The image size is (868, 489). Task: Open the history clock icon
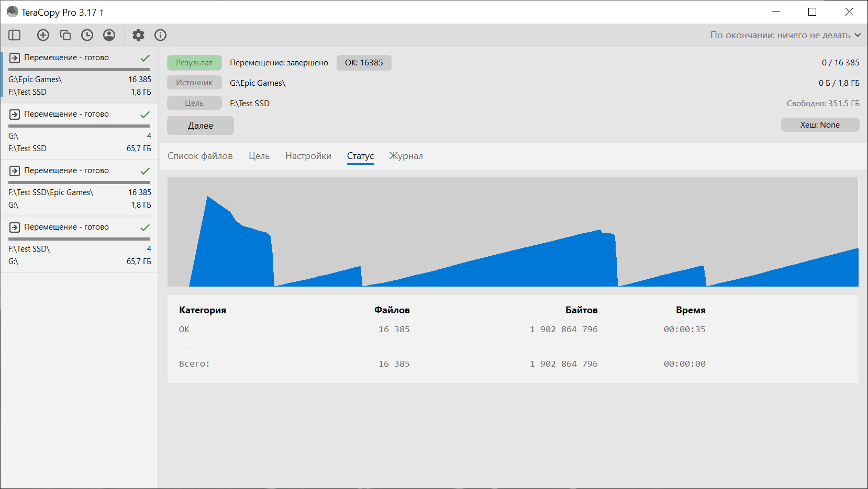pyautogui.click(x=87, y=35)
